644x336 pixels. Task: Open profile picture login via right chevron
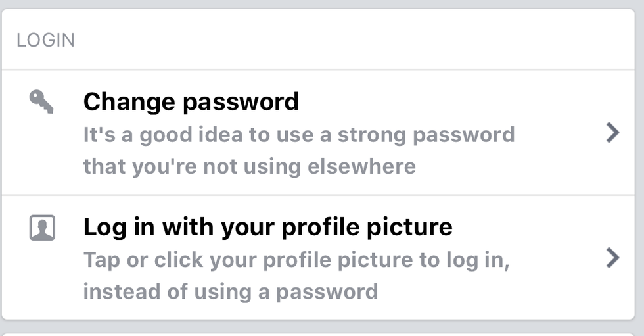612,258
